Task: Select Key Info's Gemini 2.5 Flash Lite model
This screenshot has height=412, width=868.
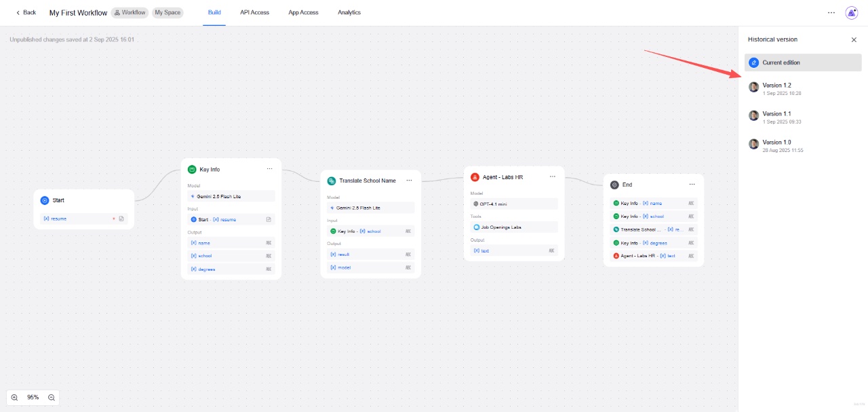Action: coord(231,196)
